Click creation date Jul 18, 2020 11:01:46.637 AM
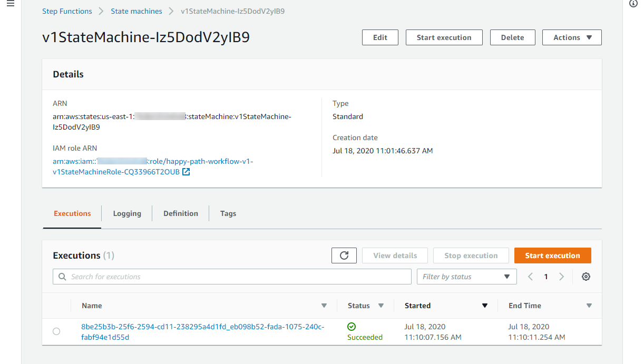Image resolution: width=644 pixels, height=364 pixels. (383, 151)
